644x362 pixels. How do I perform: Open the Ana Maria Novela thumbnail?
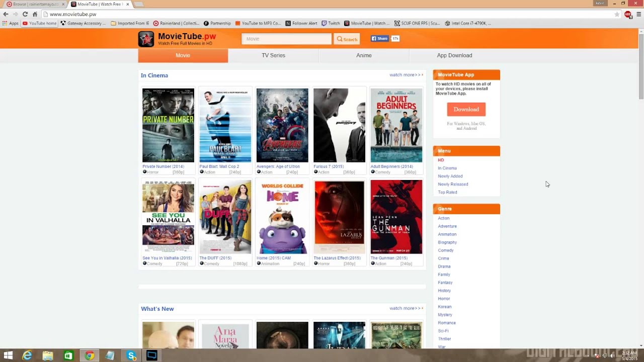[225, 335]
